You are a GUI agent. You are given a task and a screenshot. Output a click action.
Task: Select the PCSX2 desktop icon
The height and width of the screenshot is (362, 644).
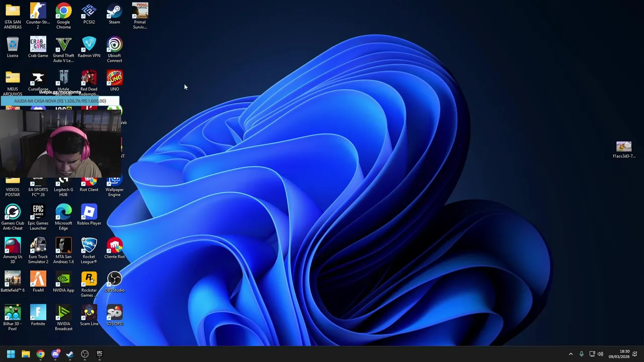click(x=89, y=14)
